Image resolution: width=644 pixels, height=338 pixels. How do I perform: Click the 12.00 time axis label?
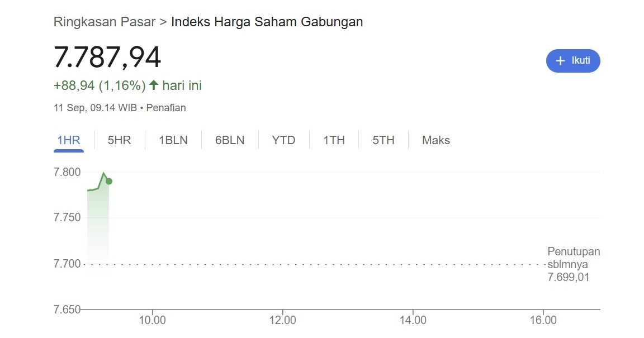tap(282, 320)
